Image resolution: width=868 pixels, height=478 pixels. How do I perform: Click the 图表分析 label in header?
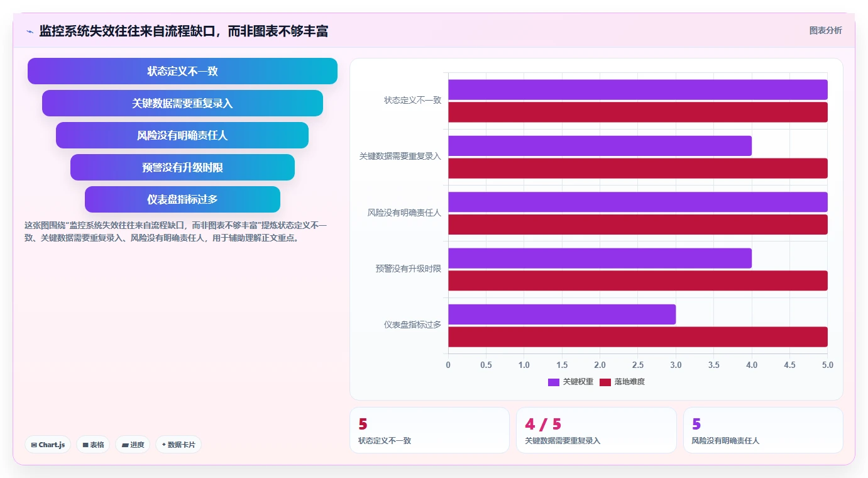[825, 30]
